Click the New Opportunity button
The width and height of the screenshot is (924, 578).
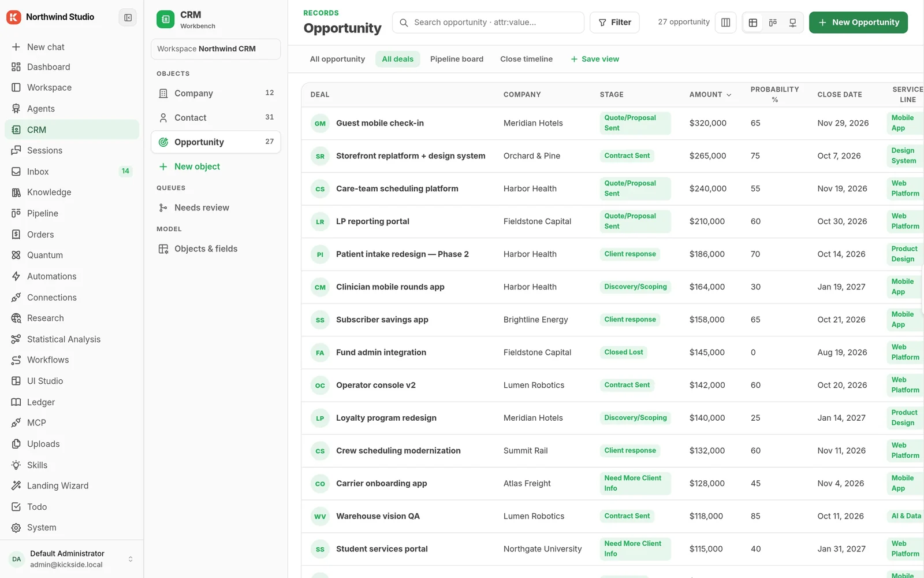(x=858, y=23)
